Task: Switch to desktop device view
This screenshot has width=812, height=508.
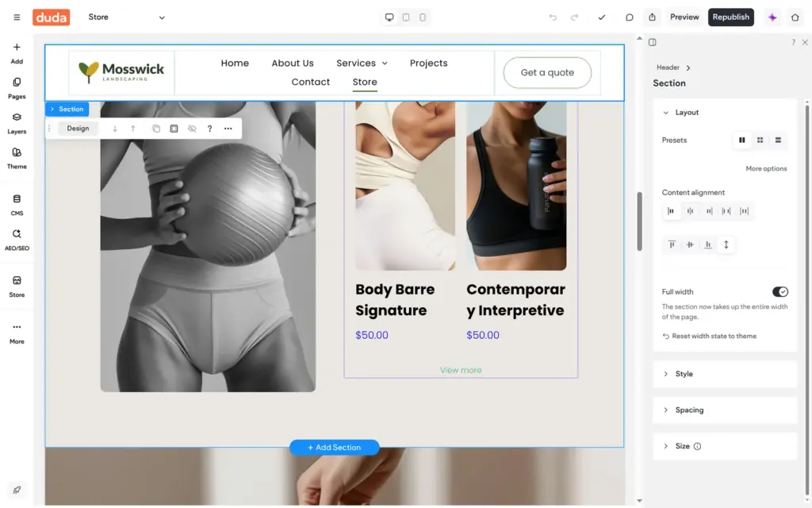Action: point(389,17)
